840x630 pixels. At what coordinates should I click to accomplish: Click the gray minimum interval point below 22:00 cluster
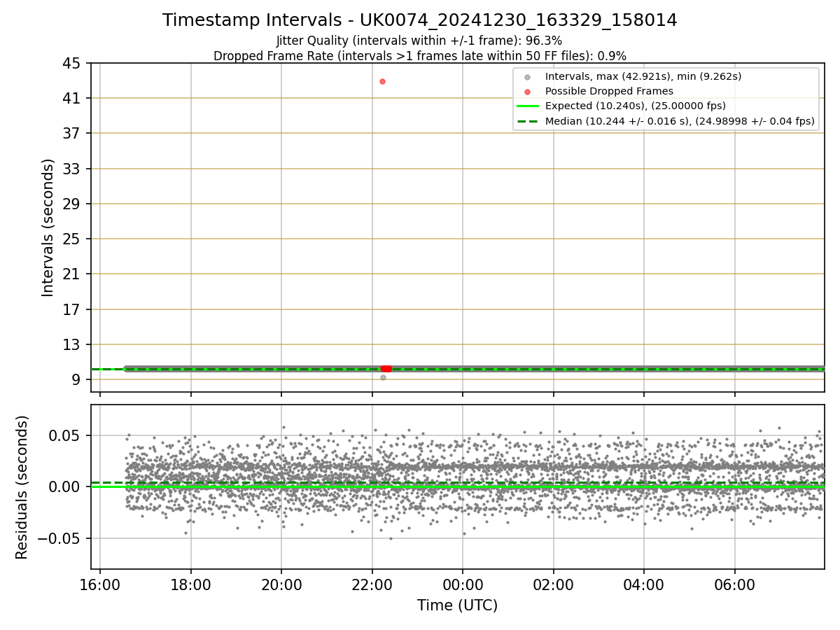pos(383,377)
